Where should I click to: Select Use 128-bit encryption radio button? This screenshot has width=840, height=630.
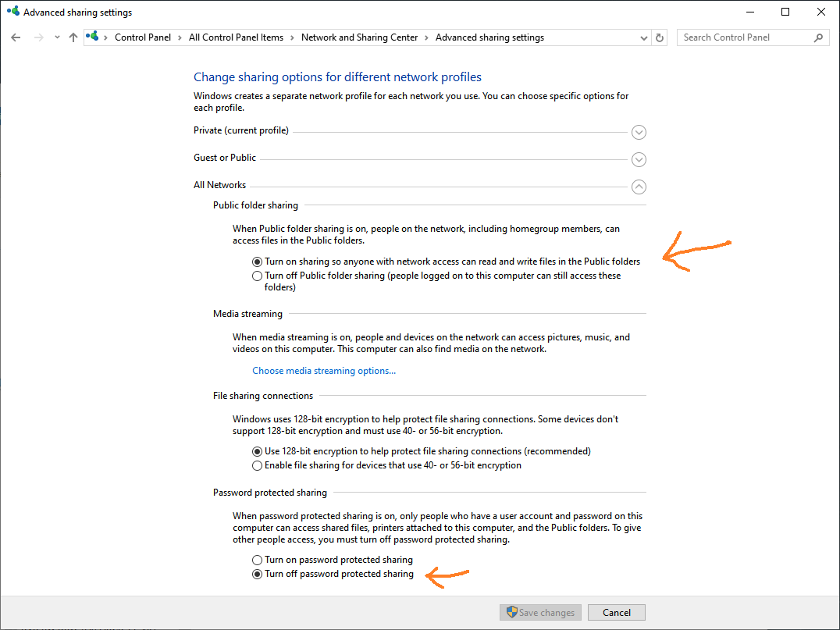point(257,451)
